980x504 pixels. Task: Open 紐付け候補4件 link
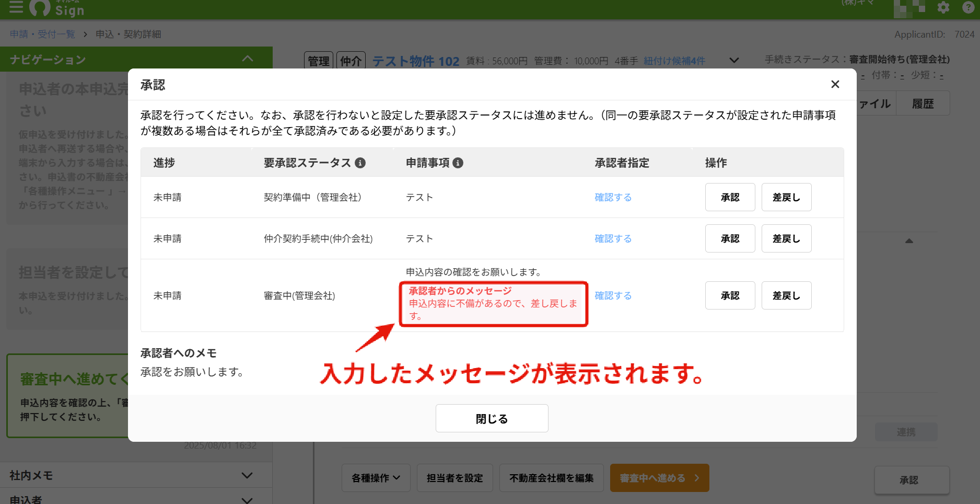point(674,61)
